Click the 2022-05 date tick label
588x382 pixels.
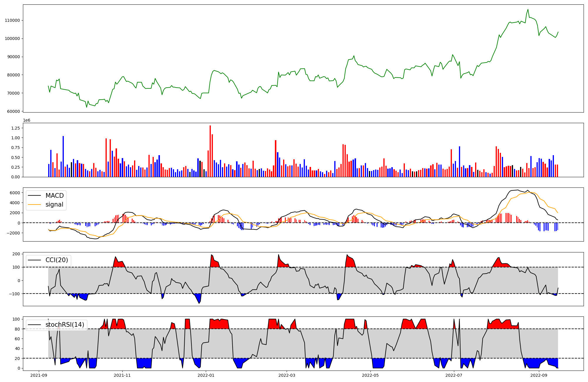click(370, 375)
